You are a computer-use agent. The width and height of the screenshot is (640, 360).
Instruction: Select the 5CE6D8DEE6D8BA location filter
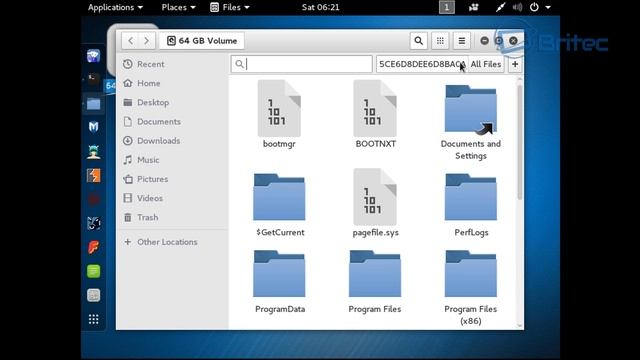coord(422,64)
